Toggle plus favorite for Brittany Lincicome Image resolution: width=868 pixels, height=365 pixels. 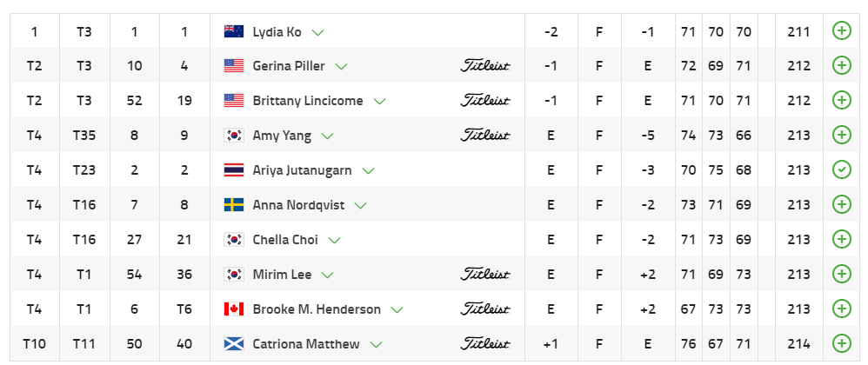pyautogui.click(x=841, y=101)
